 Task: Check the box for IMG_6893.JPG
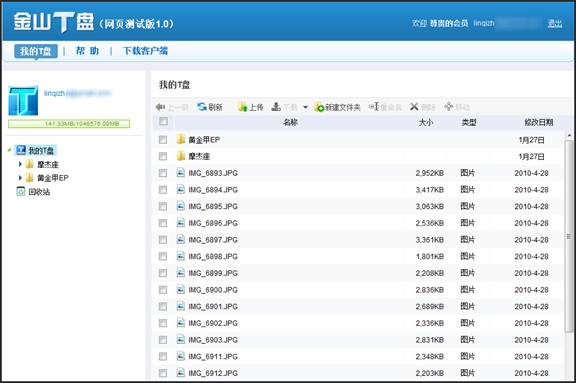[163, 173]
